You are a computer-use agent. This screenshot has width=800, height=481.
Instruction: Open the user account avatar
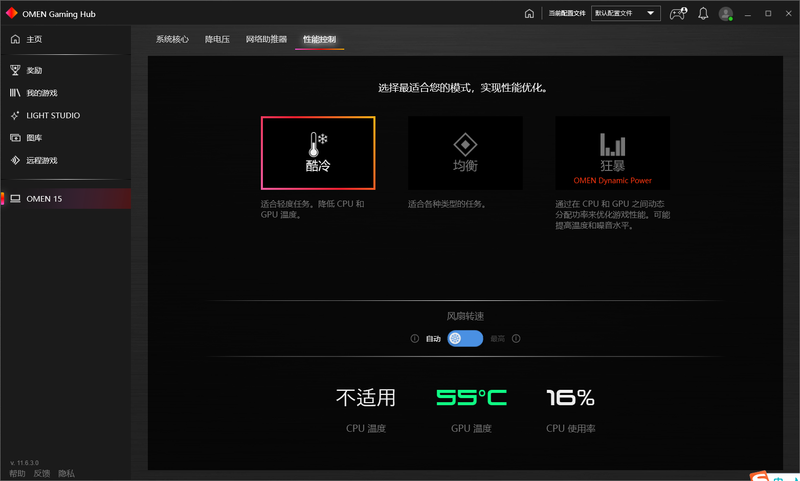click(x=726, y=14)
